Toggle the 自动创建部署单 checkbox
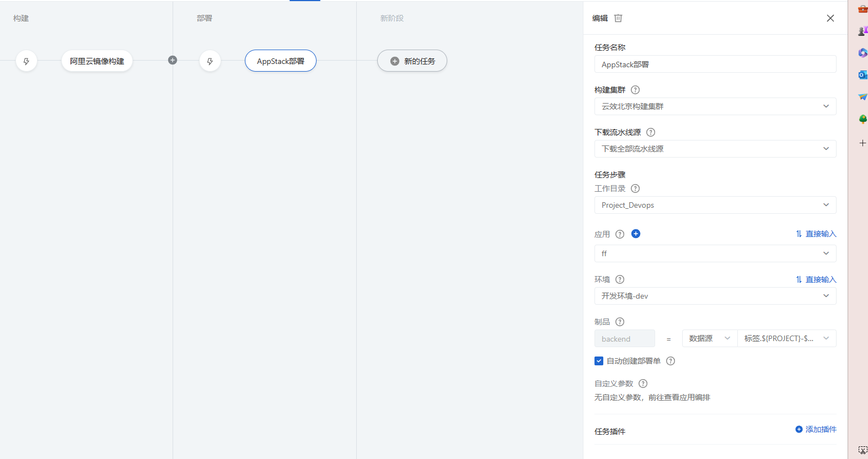The height and width of the screenshot is (459, 868). pos(599,361)
